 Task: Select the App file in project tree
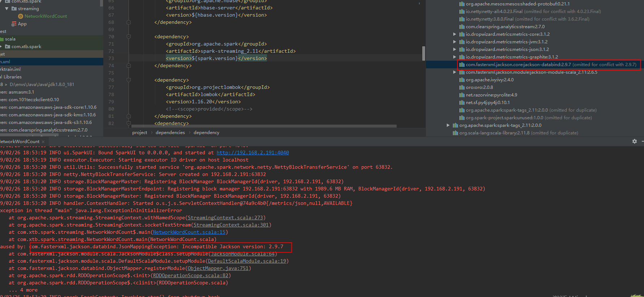(x=22, y=24)
